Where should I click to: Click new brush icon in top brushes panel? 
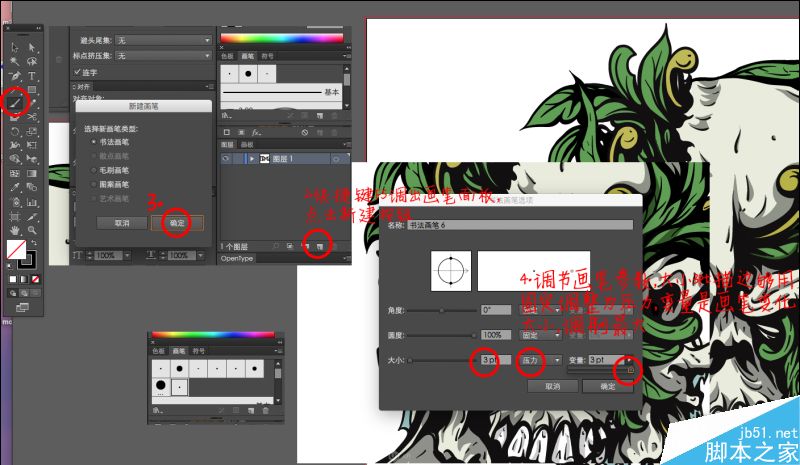coord(320,115)
